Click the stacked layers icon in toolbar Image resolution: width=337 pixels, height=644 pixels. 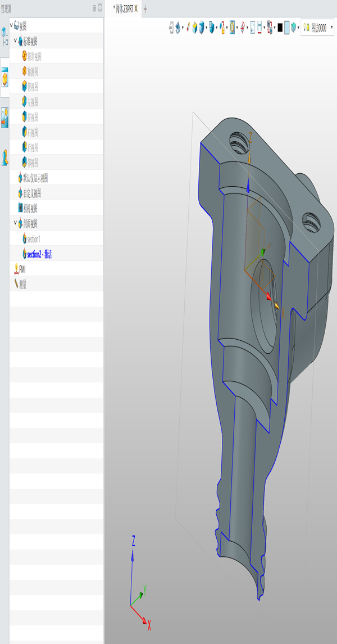point(294,28)
